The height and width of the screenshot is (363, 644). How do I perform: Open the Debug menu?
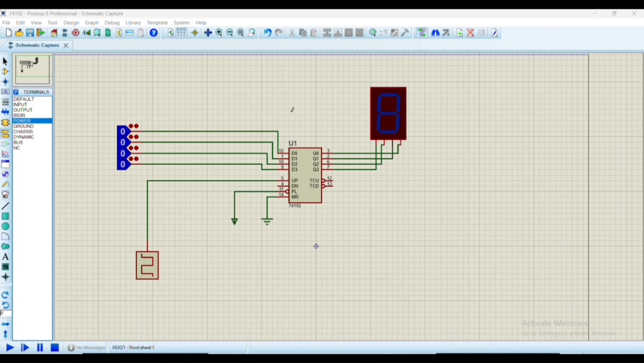(112, 23)
